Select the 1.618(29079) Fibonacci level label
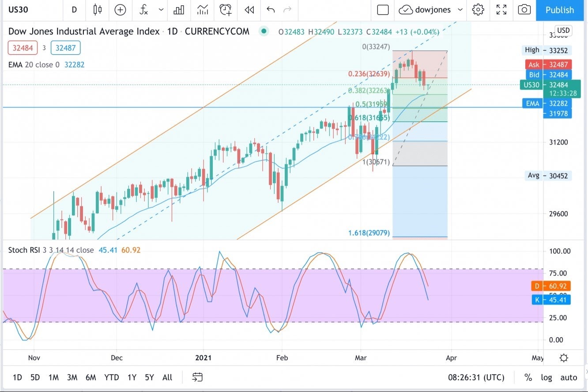Screen dimensions: 588x392 pyautogui.click(x=369, y=232)
